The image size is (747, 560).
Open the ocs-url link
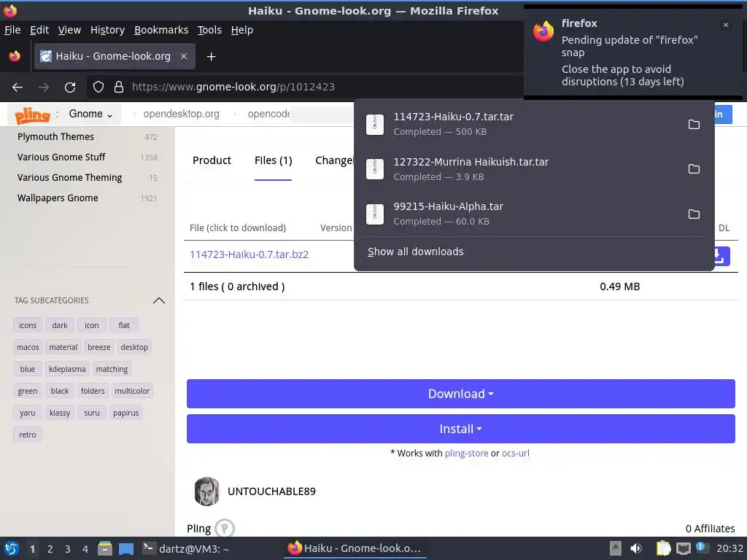pos(516,454)
